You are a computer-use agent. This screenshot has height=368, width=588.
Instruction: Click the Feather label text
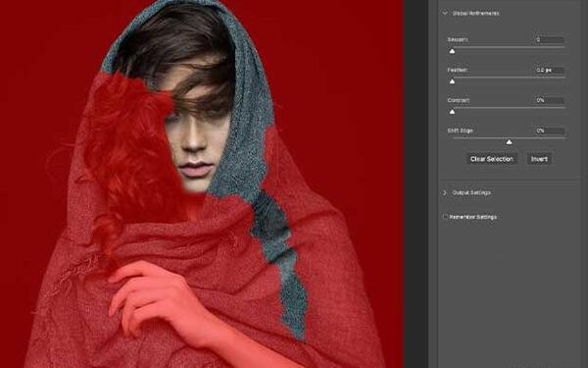click(x=457, y=70)
